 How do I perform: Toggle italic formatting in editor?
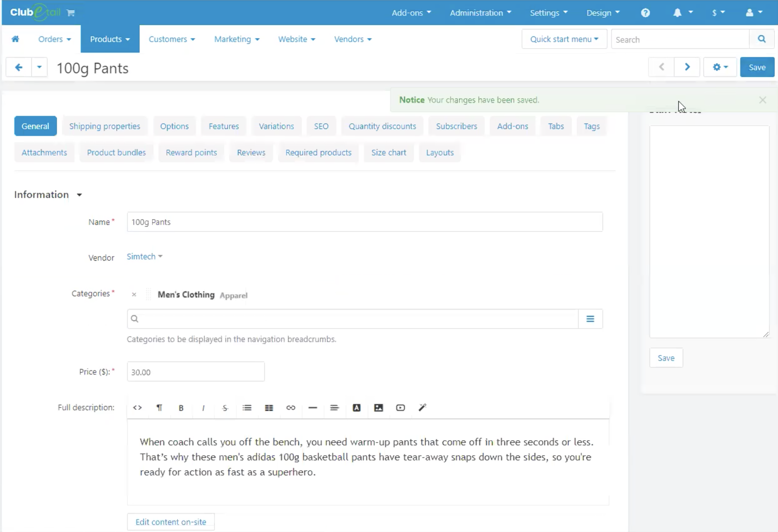coord(203,408)
